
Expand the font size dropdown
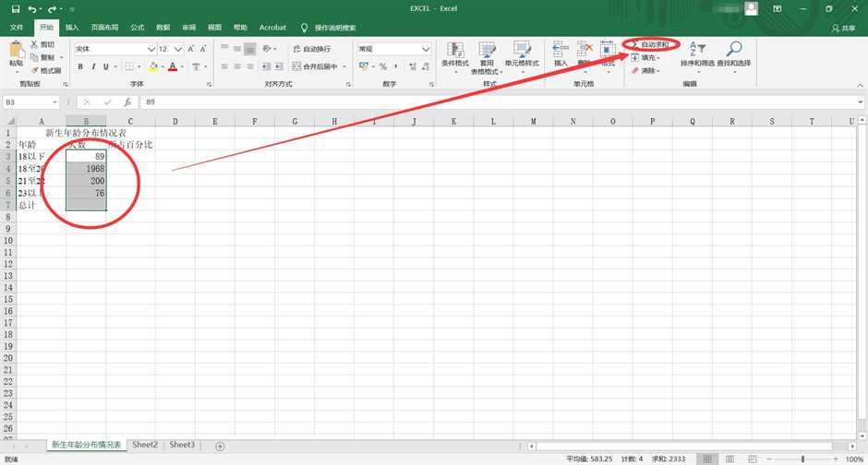177,49
